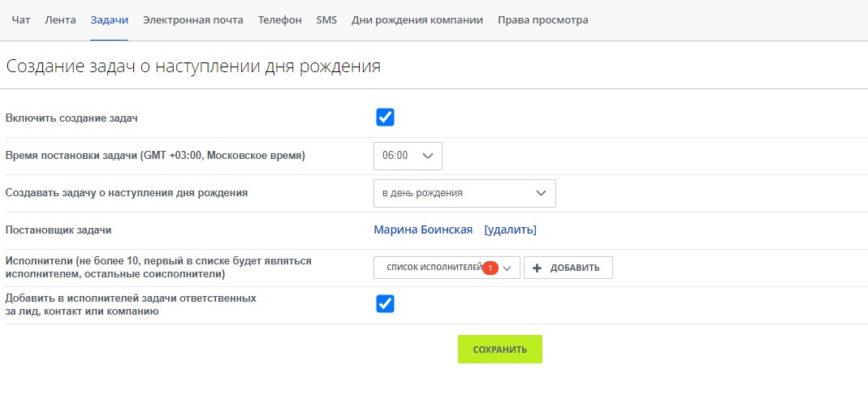Go to the Права просмотра tab
This screenshot has width=868, height=412.
click(x=542, y=20)
